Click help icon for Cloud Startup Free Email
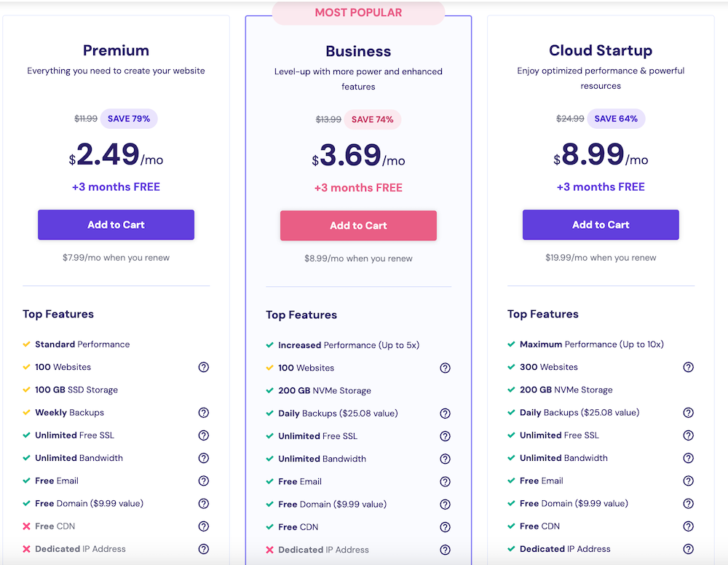 pos(688,481)
